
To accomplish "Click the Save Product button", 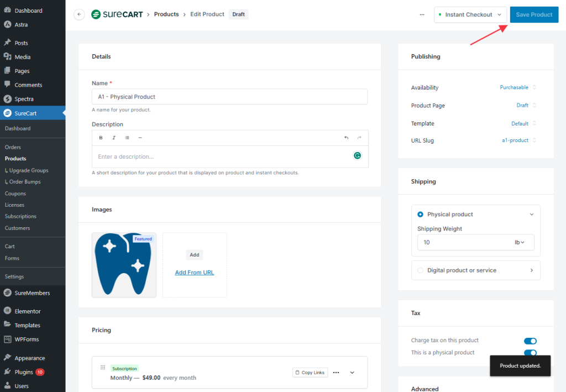I will (x=534, y=15).
